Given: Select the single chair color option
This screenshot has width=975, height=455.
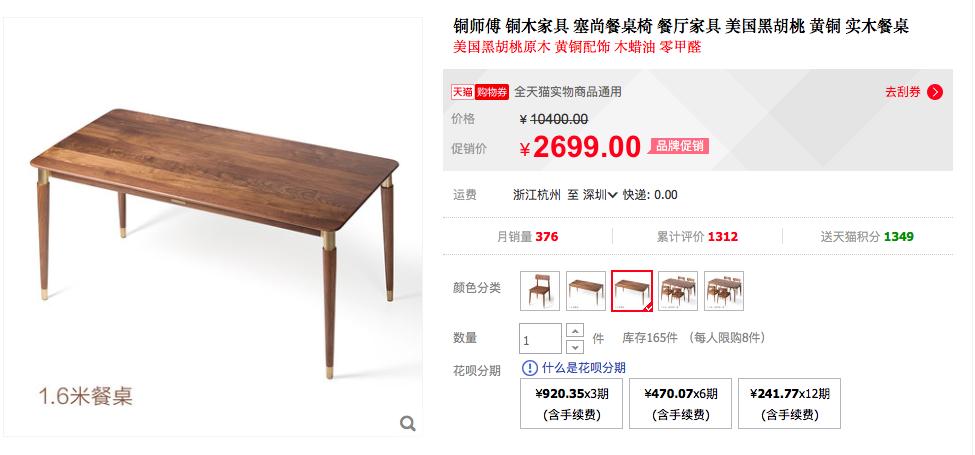Looking at the screenshot, I should coord(540,291).
